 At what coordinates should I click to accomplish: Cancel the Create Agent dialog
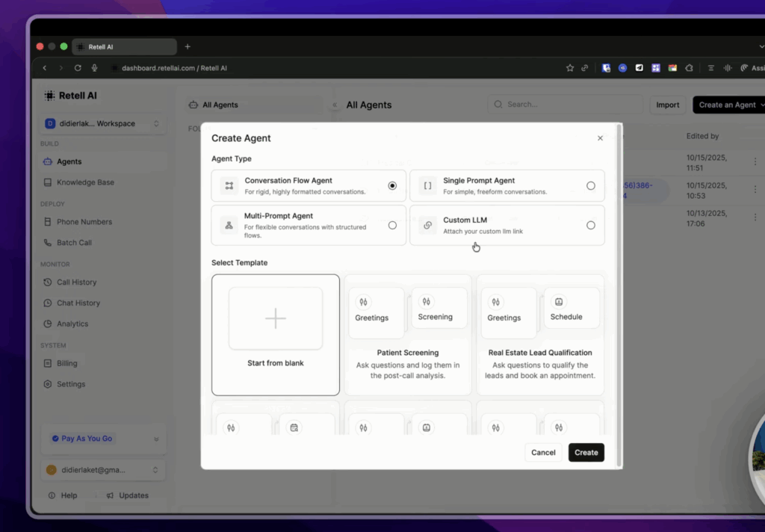coord(543,452)
